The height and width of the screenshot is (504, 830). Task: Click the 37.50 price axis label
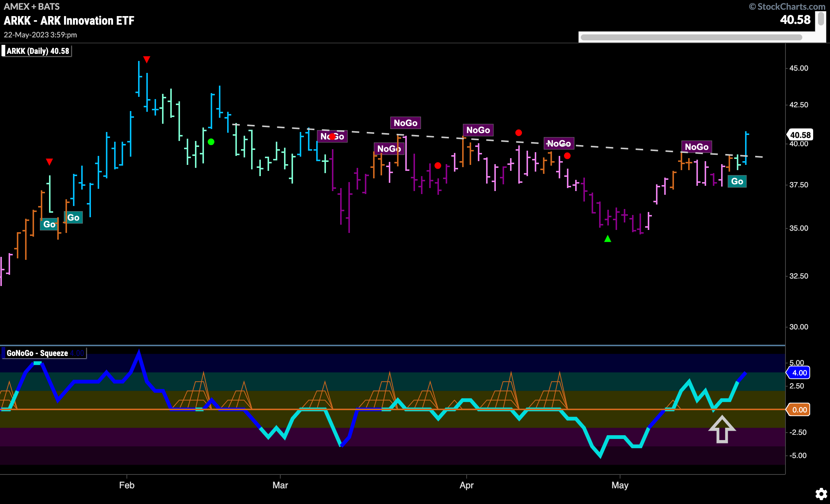(x=799, y=185)
